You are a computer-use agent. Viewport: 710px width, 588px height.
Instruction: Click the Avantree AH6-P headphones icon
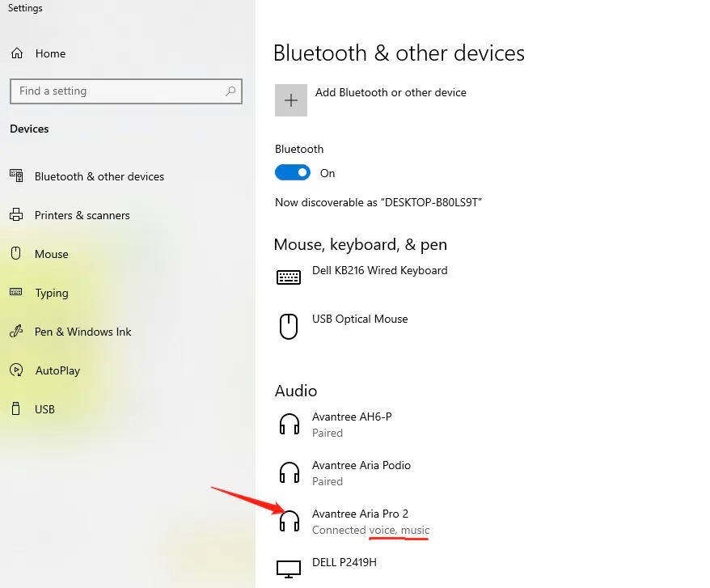point(289,424)
